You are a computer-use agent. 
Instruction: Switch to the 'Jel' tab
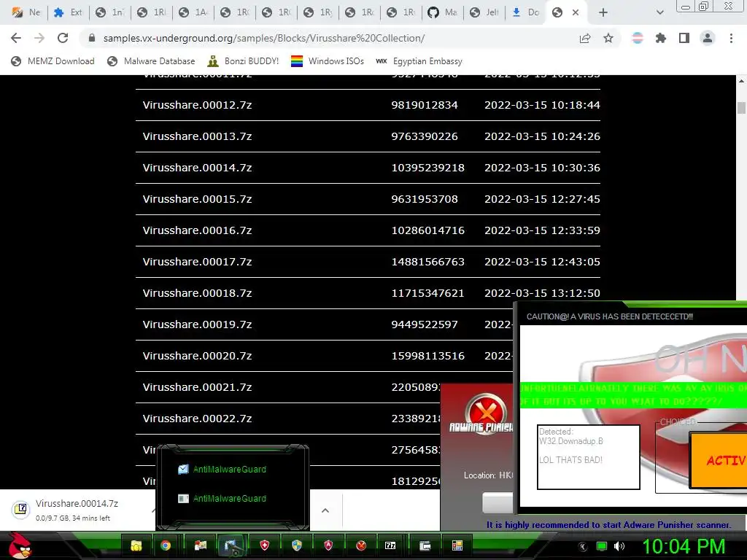pos(484,12)
